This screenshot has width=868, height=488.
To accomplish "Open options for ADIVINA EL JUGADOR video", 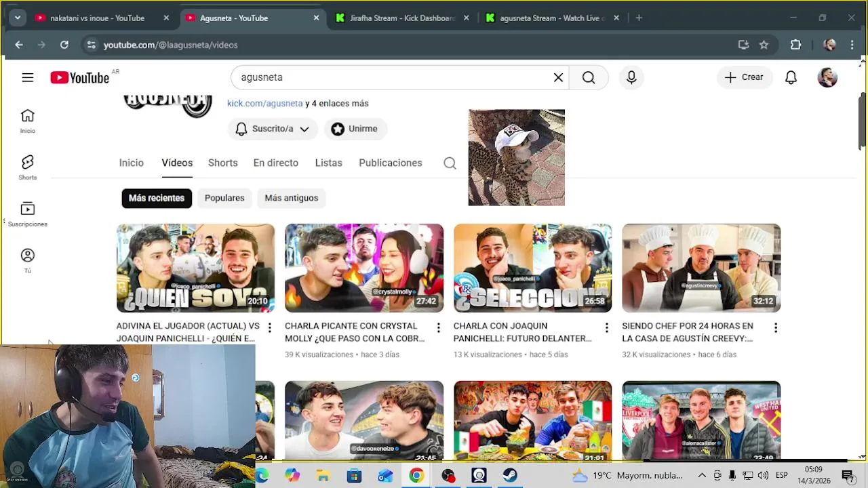I will [x=269, y=328].
